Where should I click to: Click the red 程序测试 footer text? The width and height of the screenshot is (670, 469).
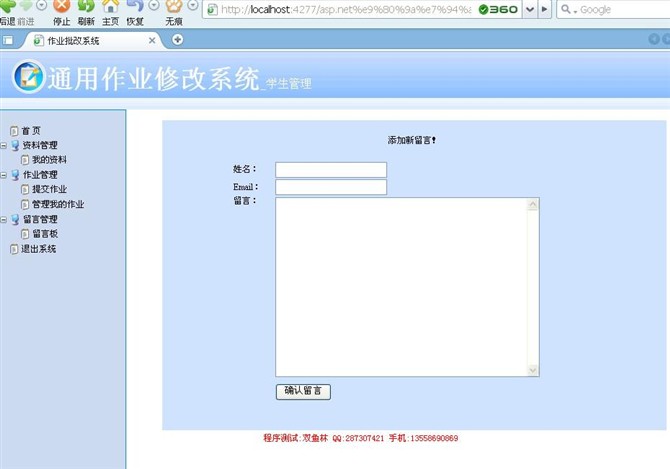361,438
